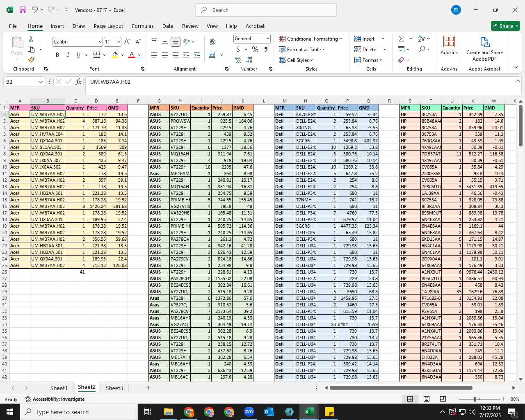The width and height of the screenshot is (525, 420).
Task: Increase font size with the large A icon
Action: (127, 41)
